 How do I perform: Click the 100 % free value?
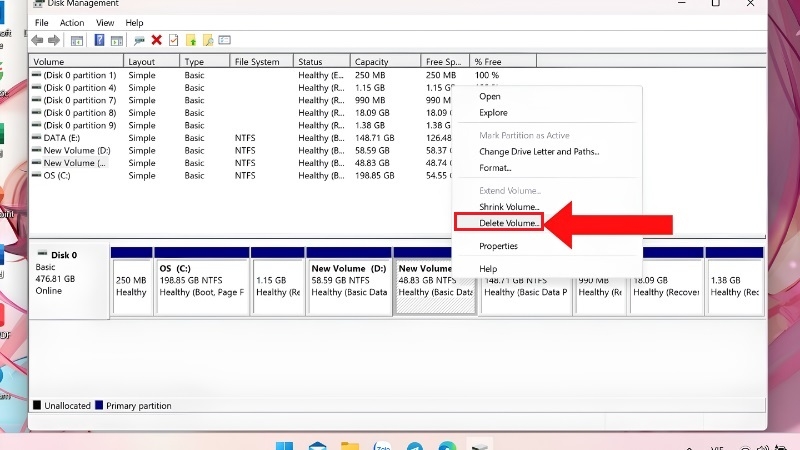487,75
